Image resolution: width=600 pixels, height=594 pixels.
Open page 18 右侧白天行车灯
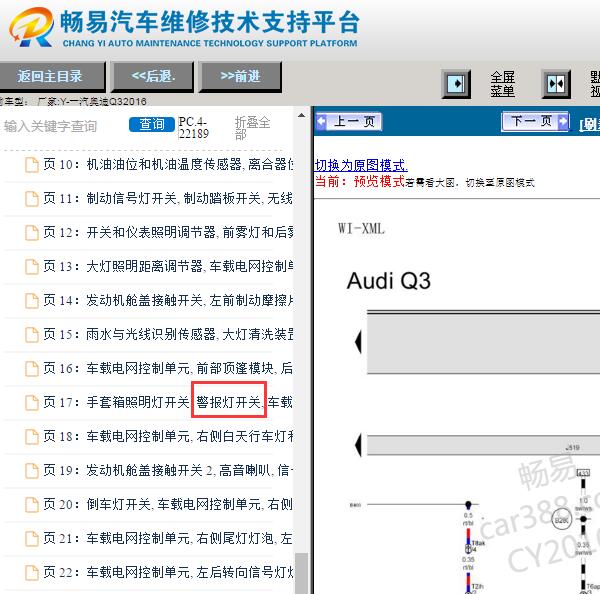tap(168, 436)
